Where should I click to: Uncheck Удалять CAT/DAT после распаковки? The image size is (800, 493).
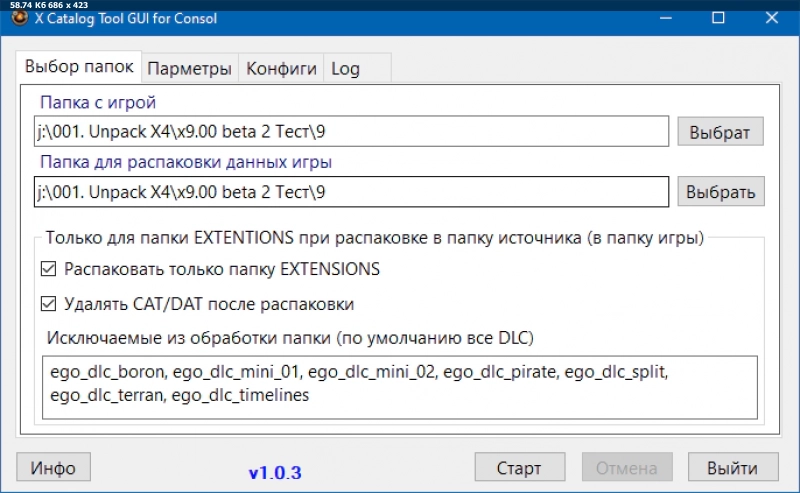[x=48, y=304]
